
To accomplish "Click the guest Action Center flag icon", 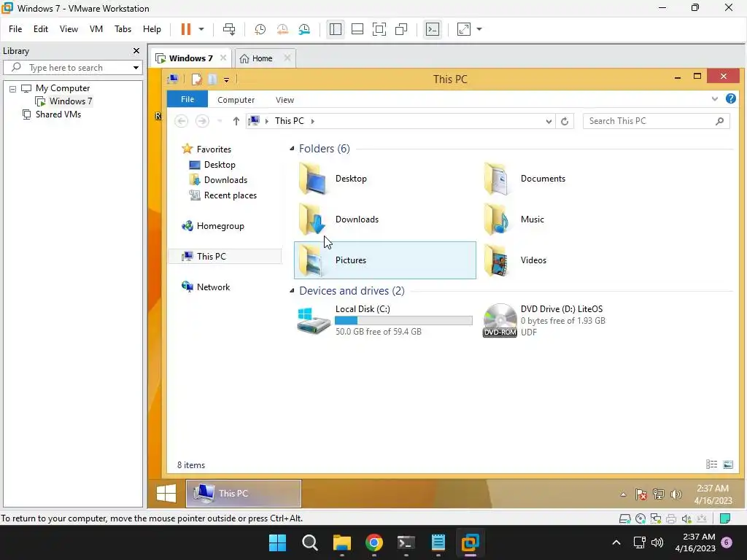I will [x=641, y=495].
